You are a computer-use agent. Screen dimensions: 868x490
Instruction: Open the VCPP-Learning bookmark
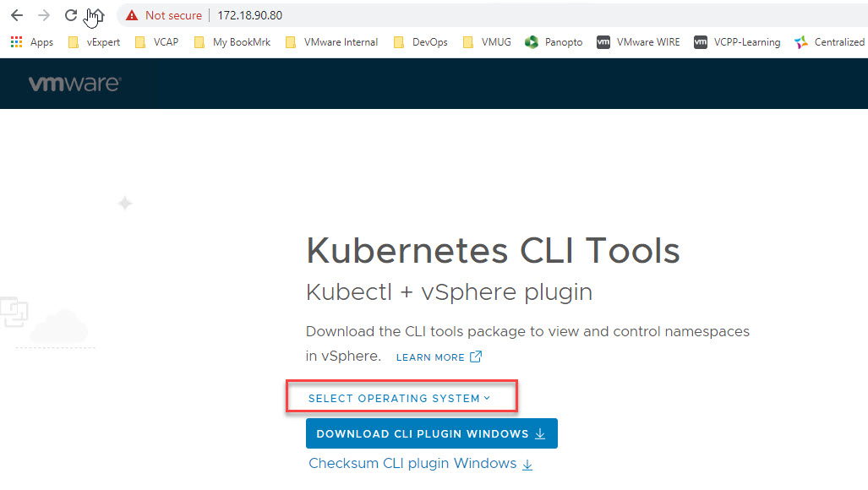[737, 42]
